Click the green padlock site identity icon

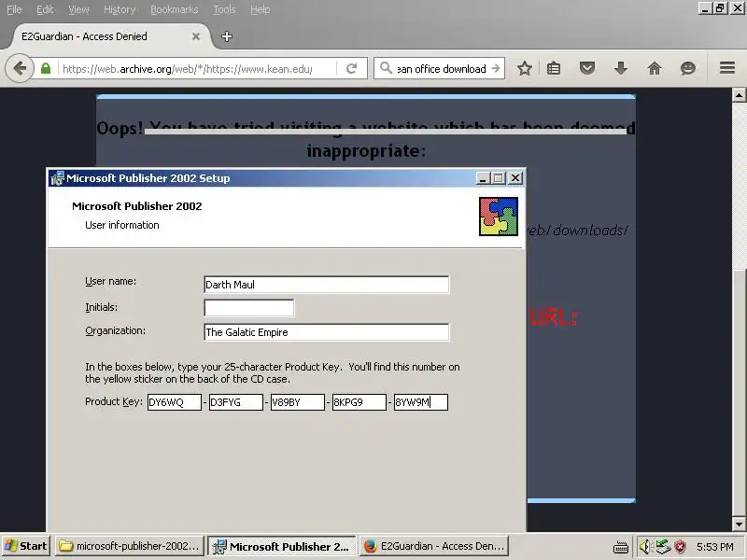coord(46,68)
